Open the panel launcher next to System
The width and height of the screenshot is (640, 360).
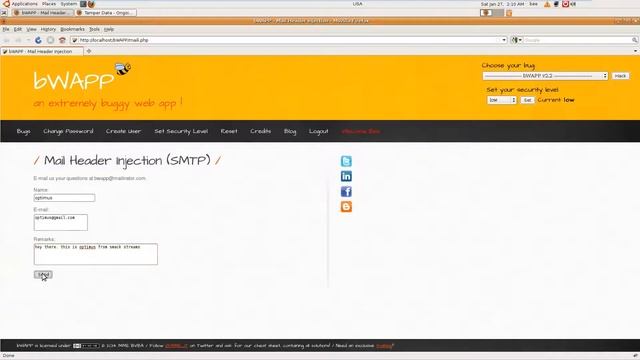click(x=83, y=4)
